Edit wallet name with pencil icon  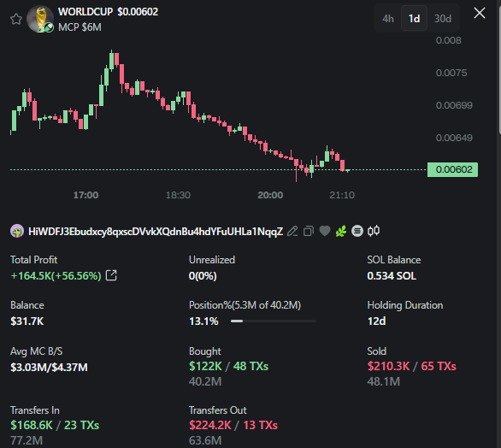pyautogui.click(x=292, y=231)
